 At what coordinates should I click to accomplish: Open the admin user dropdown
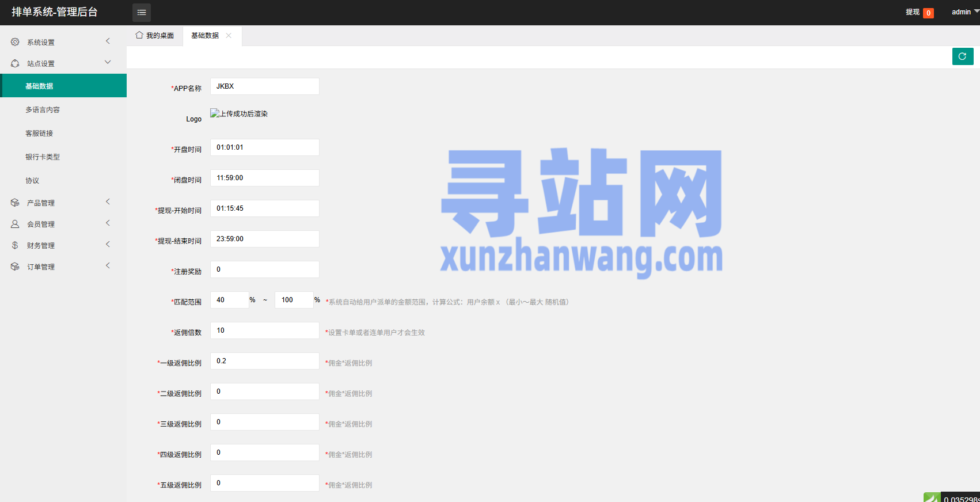[x=964, y=12]
